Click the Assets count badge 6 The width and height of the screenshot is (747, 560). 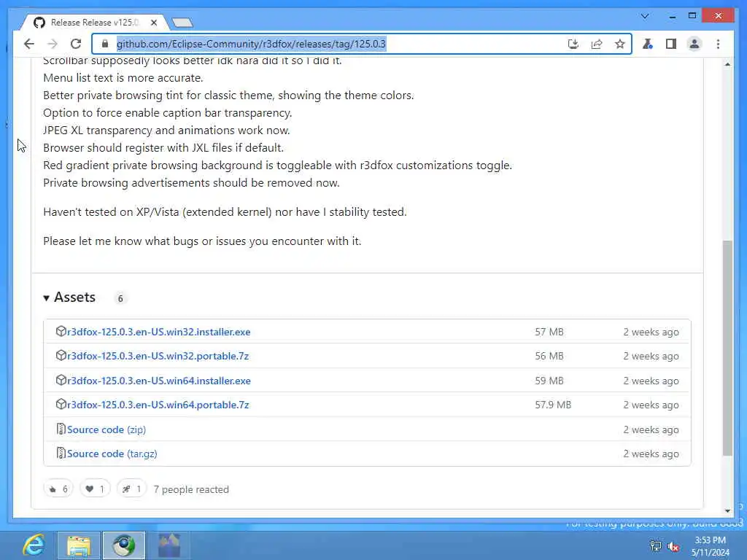tap(120, 298)
